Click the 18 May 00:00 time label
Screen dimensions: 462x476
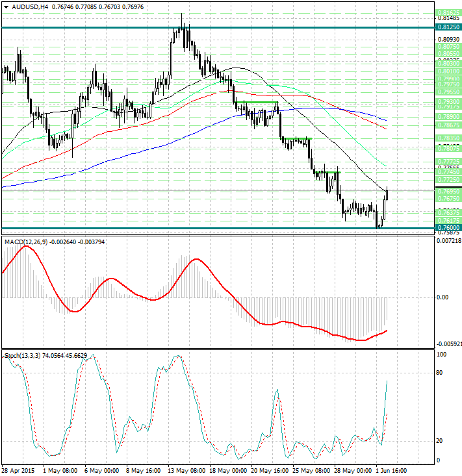pos(228,471)
